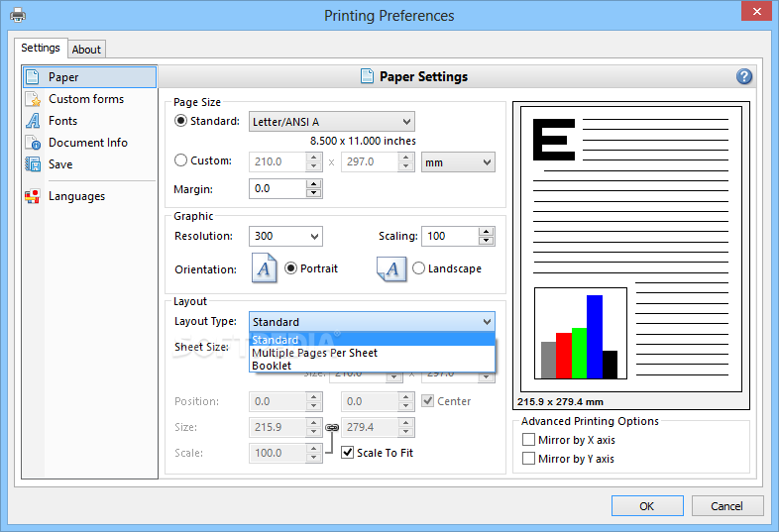Click the Custom forms star-page icon
Image resolution: width=779 pixels, height=532 pixels.
click(x=33, y=99)
